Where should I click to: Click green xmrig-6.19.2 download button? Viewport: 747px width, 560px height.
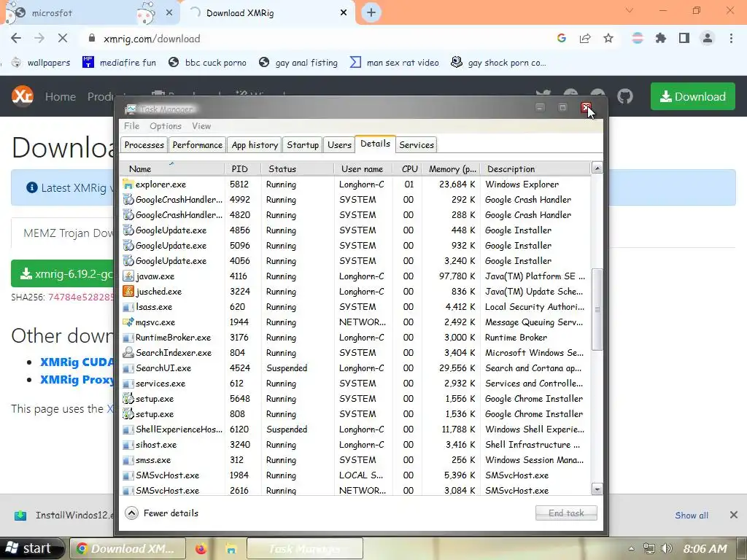pos(63,274)
